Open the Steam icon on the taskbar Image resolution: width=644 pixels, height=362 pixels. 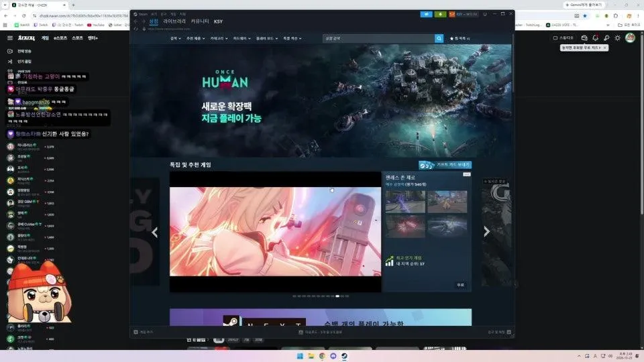click(344, 356)
